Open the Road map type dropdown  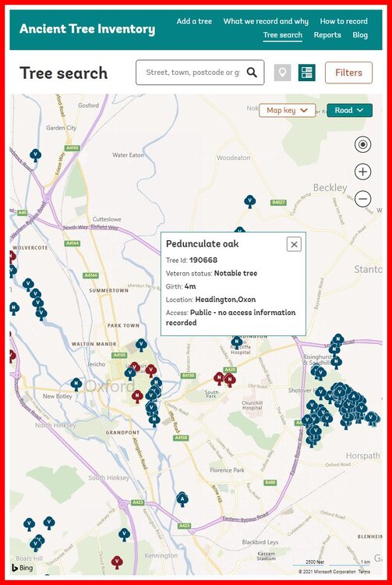click(349, 111)
